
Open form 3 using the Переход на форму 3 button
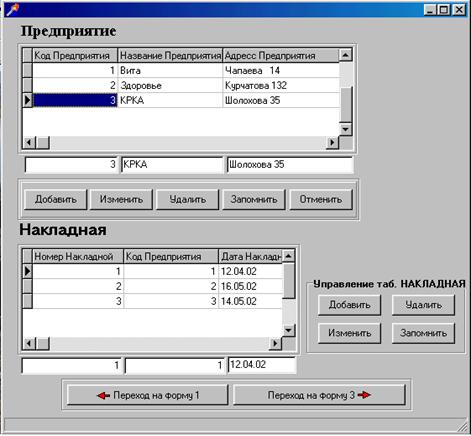(319, 395)
